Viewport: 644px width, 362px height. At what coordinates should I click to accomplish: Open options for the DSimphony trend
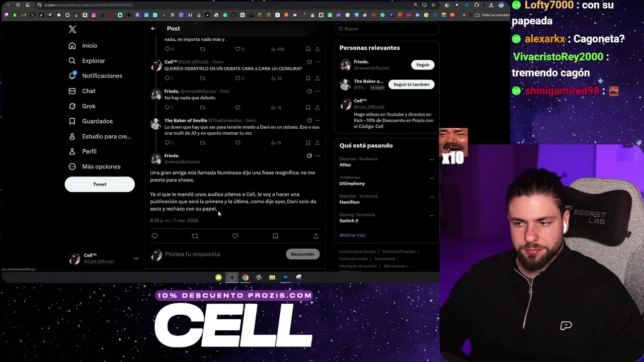432,178
